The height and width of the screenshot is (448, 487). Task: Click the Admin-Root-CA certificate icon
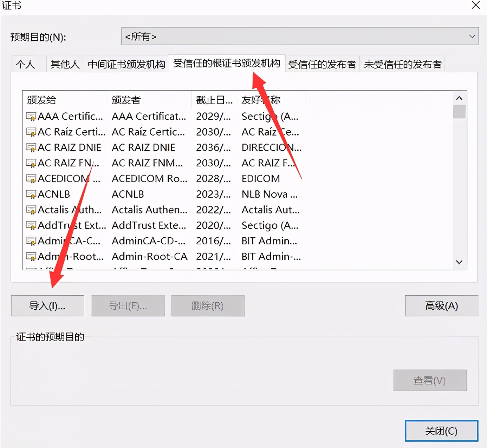(x=31, y=256)
